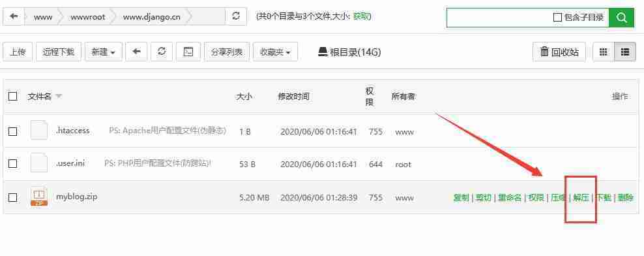This screenshot has width=644, height=256.
Task: Click the www.django.cn path segment
Action: 152,17
